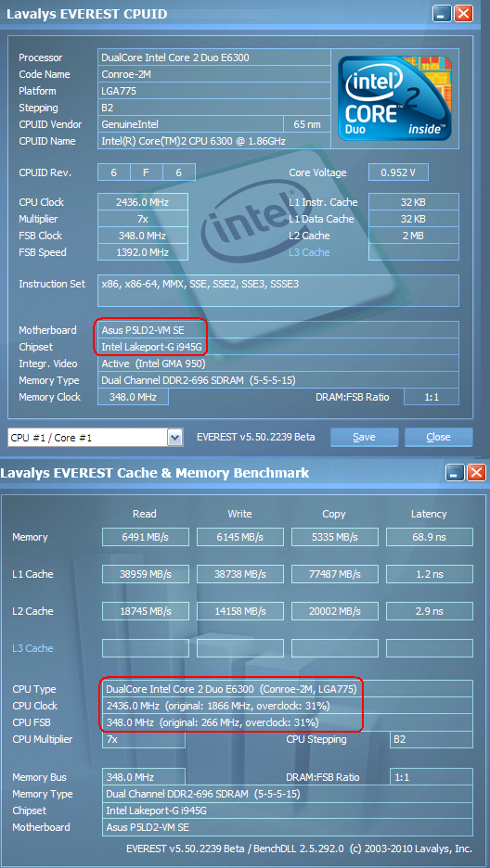Click the CPUID Name value field
Screen dimensions: 490x868
213,141
